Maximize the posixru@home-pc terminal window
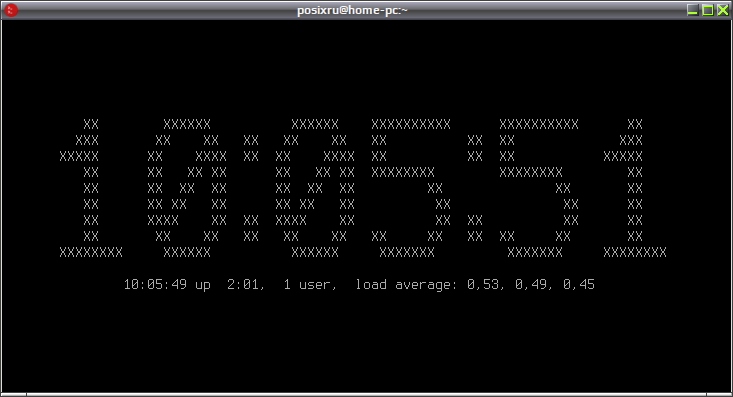 tap(708, 10)
